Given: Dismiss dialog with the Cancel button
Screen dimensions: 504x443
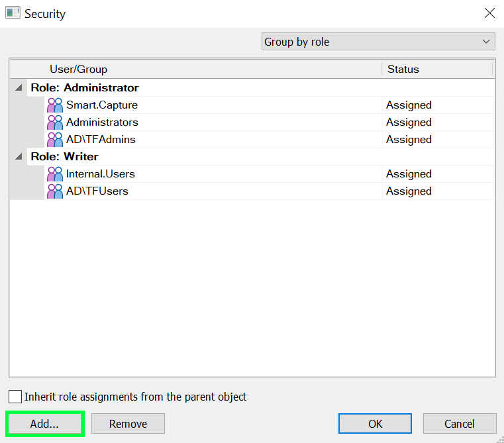Looking at the screenshot, I should [x=459, y=424].
